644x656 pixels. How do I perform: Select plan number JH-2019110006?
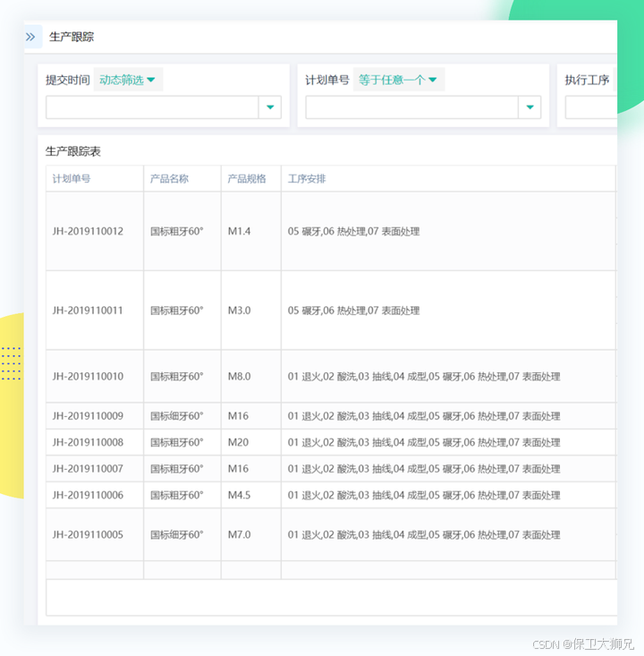88,495
